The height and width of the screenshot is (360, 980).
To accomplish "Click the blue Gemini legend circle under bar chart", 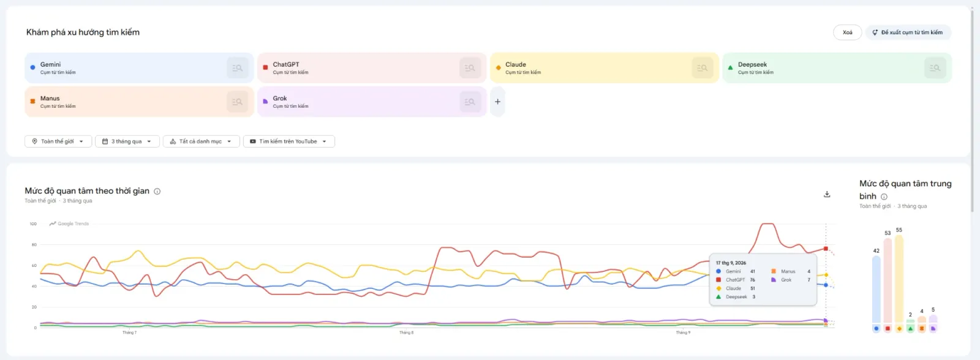I will 876,329.
